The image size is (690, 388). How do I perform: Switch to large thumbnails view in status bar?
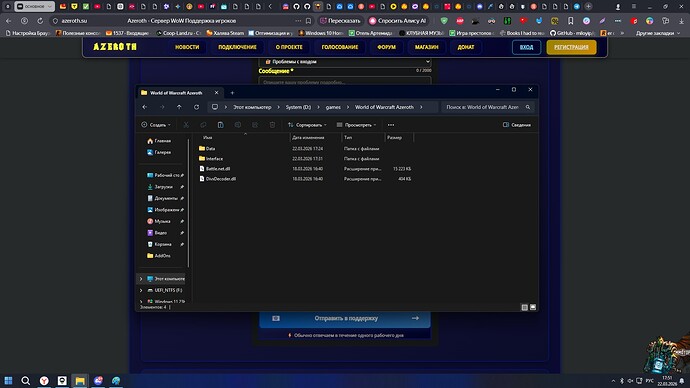(533, 307)
